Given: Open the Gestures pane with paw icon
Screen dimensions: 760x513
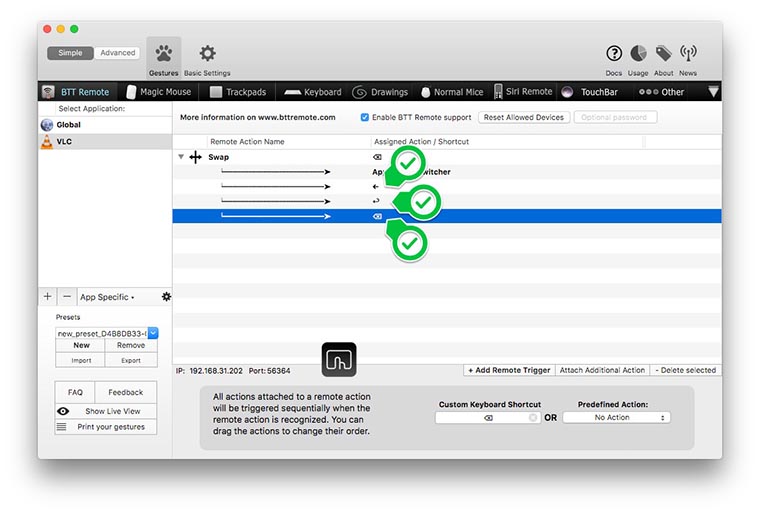Looking at the screenshot, I should point(163,58).
